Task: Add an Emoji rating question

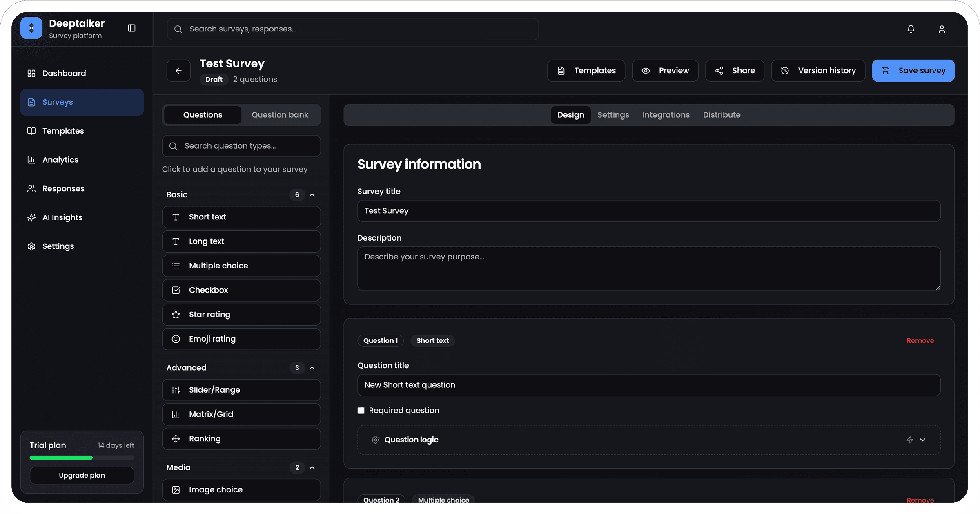Action: 241,339
